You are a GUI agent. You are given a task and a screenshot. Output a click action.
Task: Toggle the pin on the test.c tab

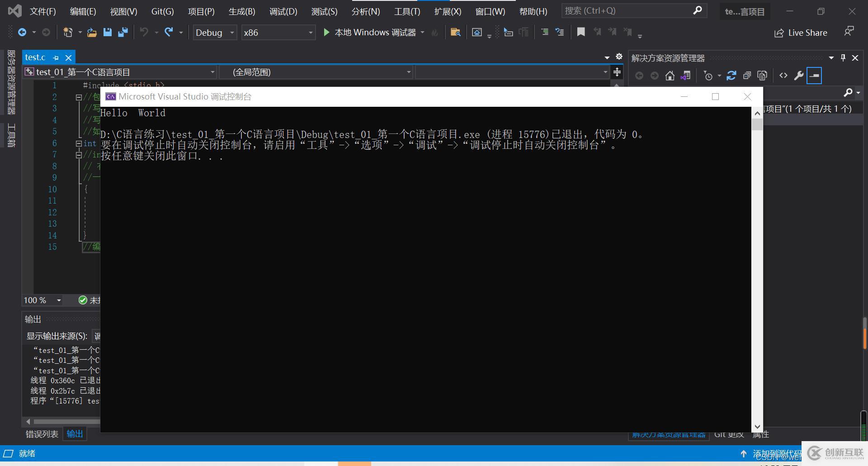[x=56, y=57]
